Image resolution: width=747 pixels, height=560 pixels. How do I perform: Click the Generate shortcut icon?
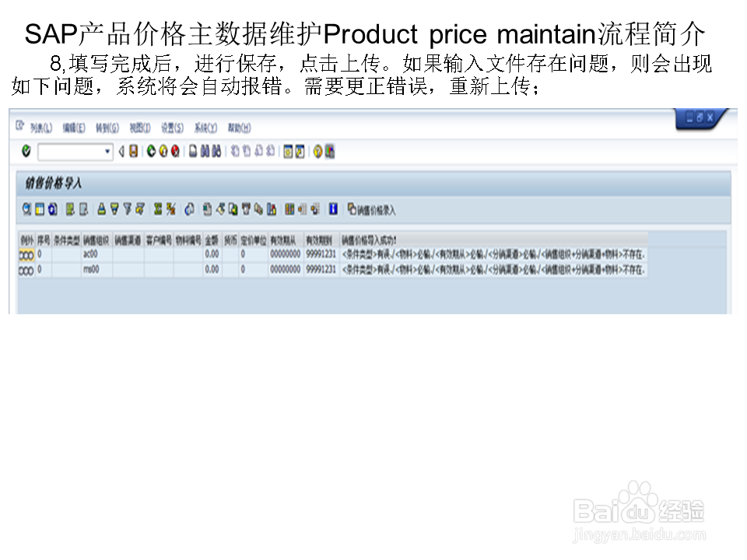(x=300, y=152)
